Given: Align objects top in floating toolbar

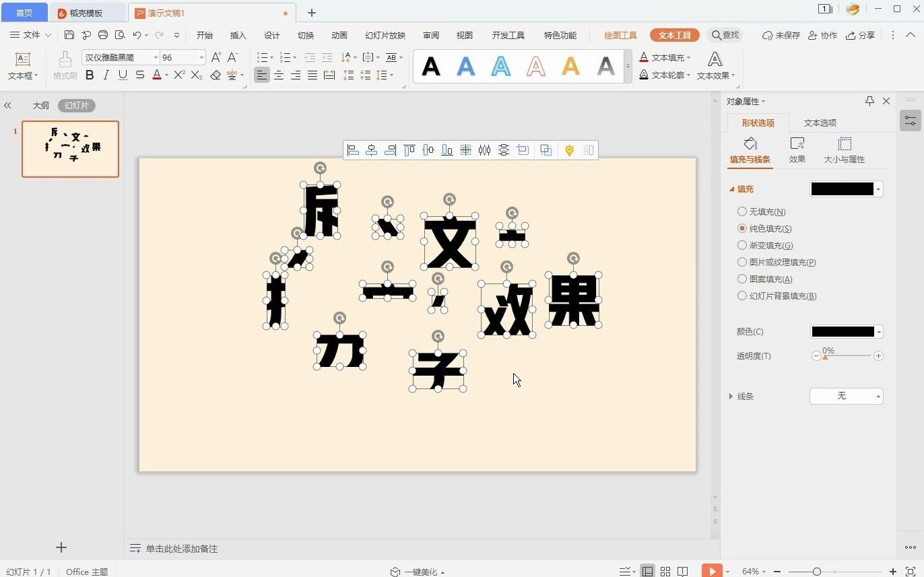Looking at the screenshot, I should pos(409,150).
